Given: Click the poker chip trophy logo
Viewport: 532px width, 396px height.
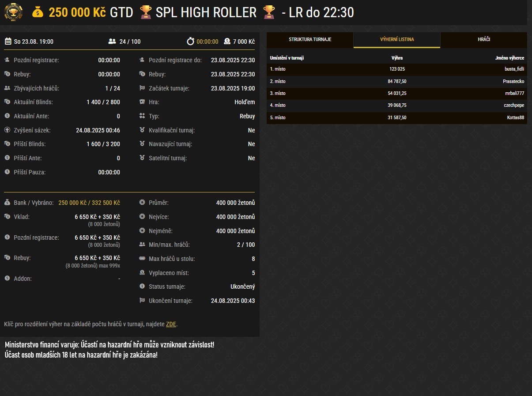Looking at the screenshot, I should click(x=13, y=12).
